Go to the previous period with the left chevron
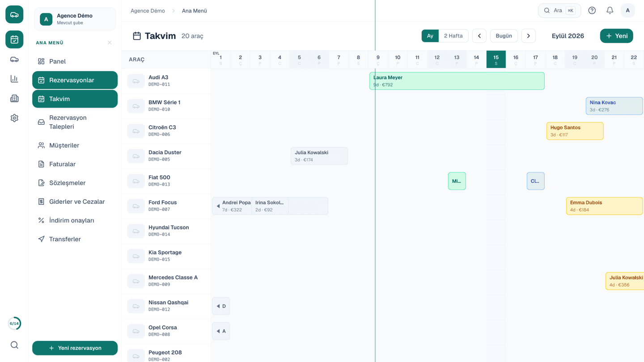The width and height of the screenshot is (644, 362). tap(479, 36)
